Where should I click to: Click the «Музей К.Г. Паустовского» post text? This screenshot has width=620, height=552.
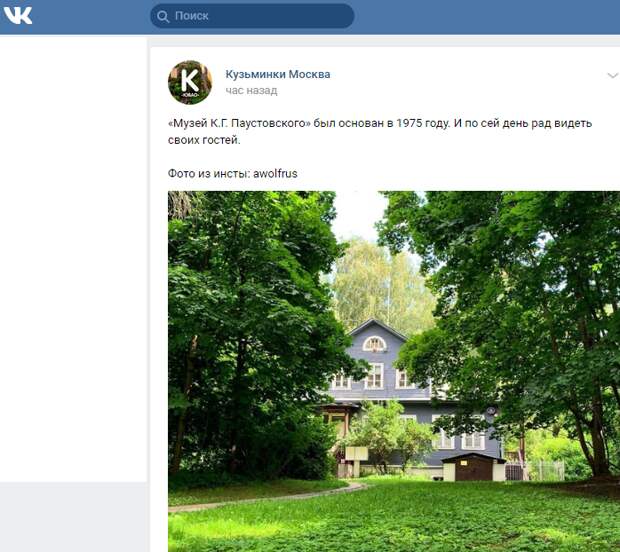(x=239, y=123)
